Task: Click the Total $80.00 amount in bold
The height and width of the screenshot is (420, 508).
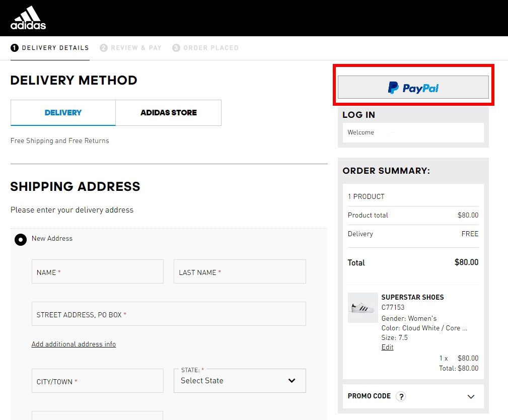Action: click(466, 262)
